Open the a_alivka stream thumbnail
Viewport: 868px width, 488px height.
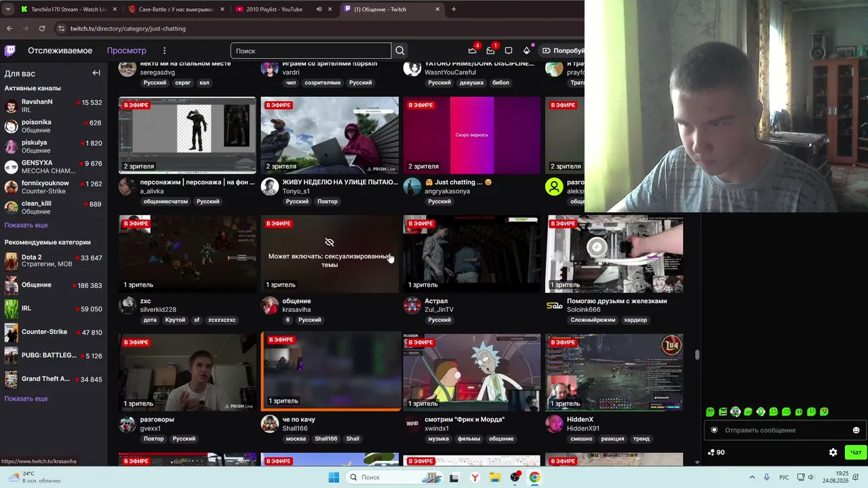[x=187, y=135]
